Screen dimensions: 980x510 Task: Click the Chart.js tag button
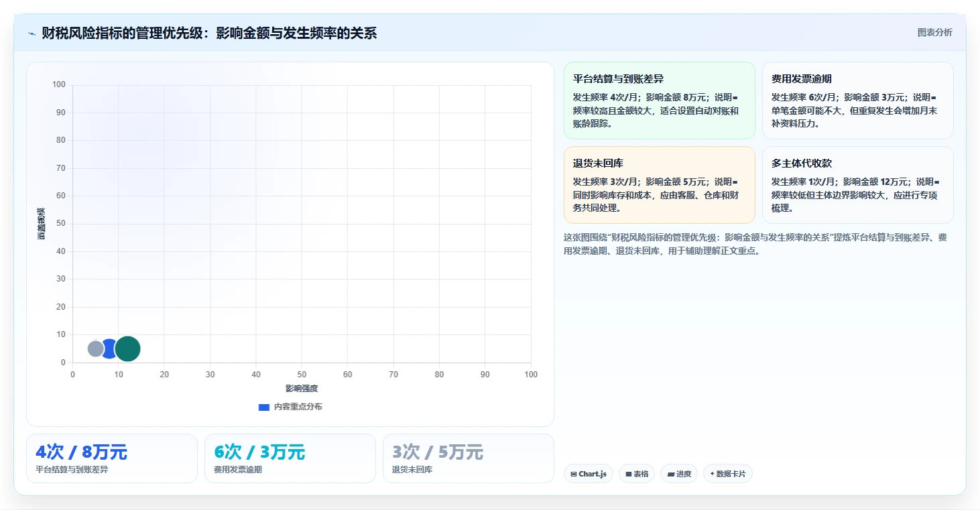[589, 474]
